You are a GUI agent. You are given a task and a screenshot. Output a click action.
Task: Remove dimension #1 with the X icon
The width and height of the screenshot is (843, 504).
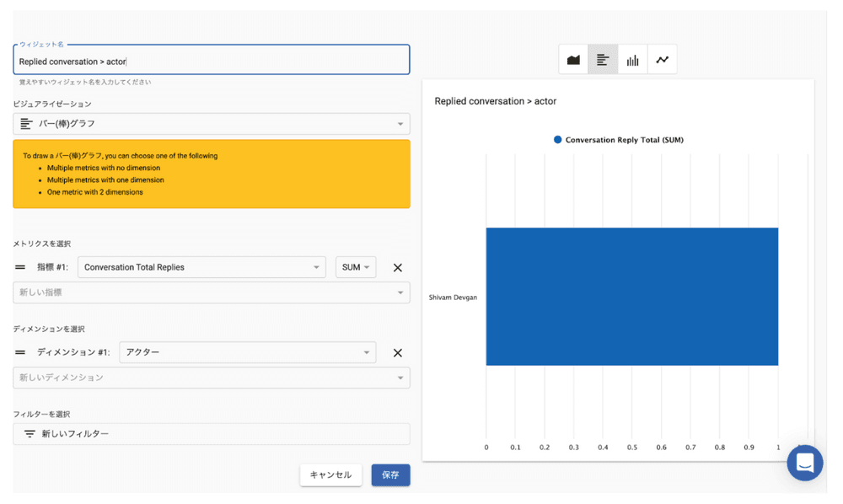click(398, 353)
